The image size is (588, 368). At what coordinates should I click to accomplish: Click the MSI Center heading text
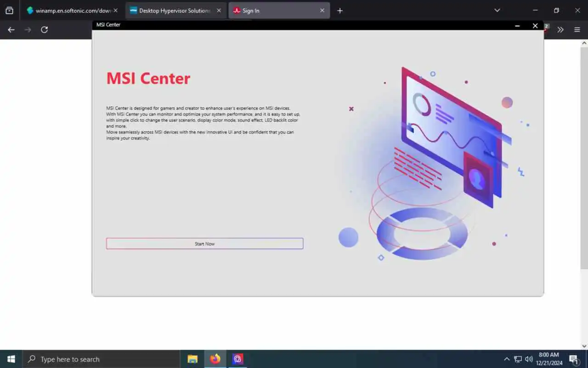coord(148,78)
